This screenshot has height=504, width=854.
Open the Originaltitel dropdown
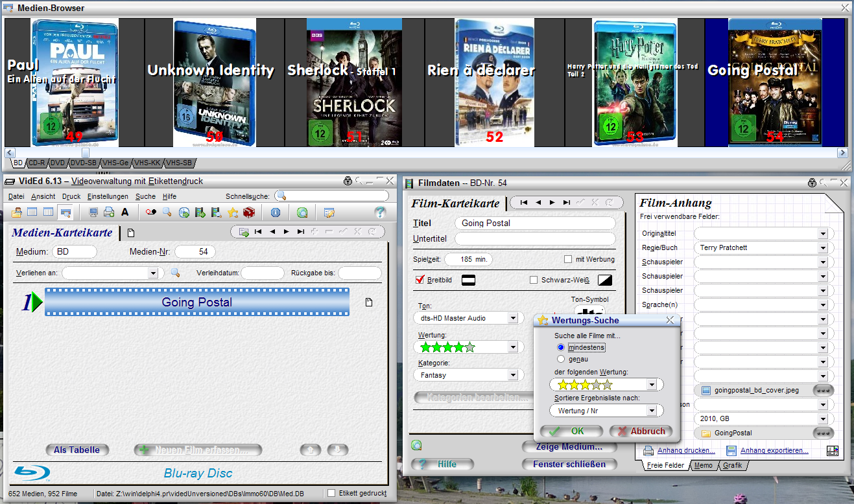[x=823, y=233]
